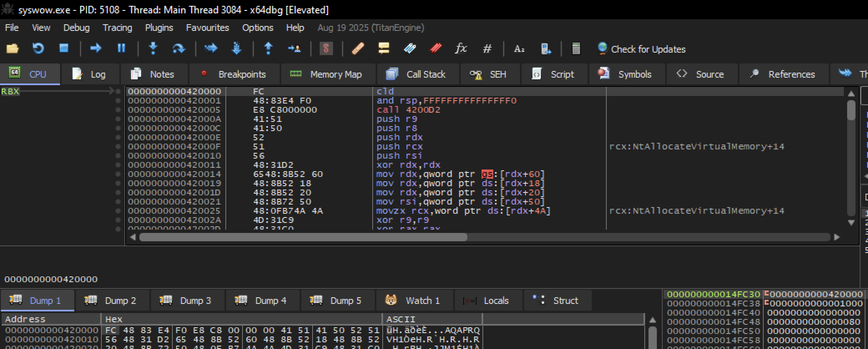This screenshot has width=868, height=349.
Task: Click Check for Updates
Action: [641, 49]
